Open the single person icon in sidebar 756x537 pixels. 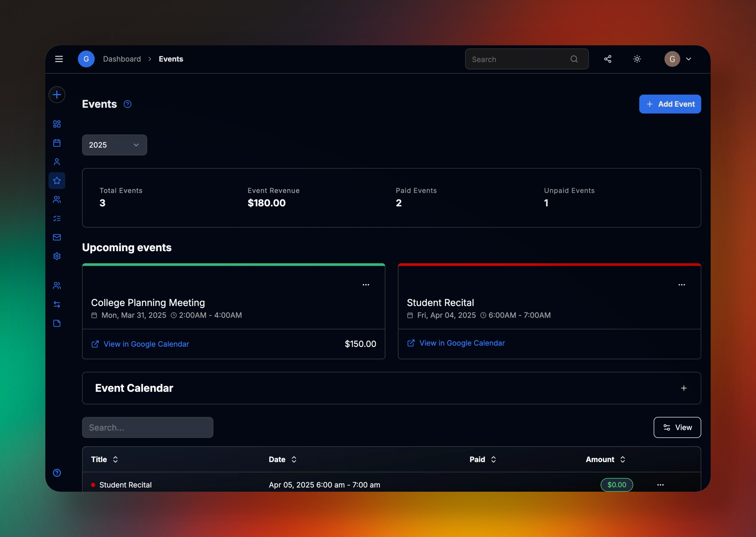point(57,162)
